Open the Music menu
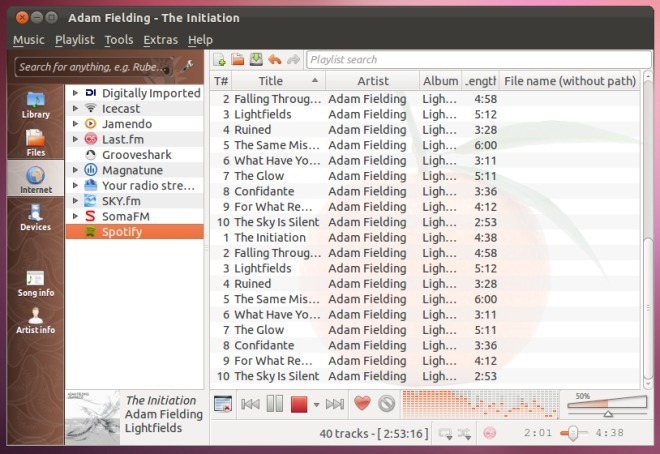Screen dimensions: 660x454 [x=29, y=40]
